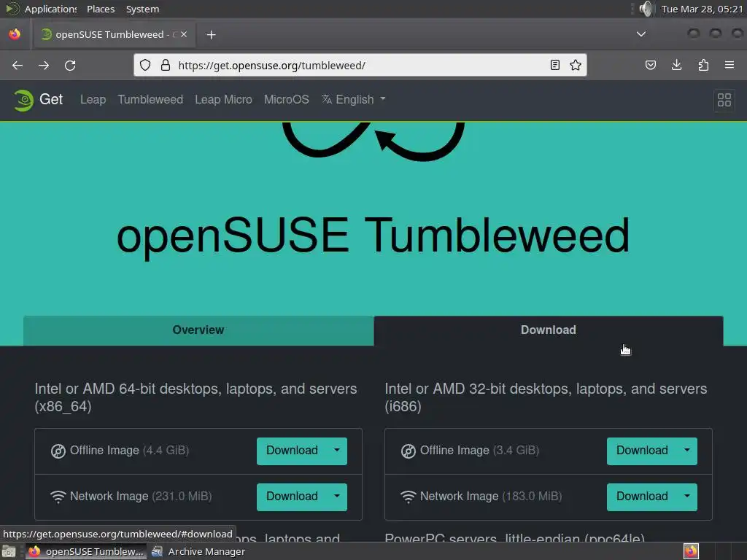Image resolution: width=747 pixels, height=560 pixels.
Task: Click the clock showing Tue Mar 28
Action: [x=702, y=9]
